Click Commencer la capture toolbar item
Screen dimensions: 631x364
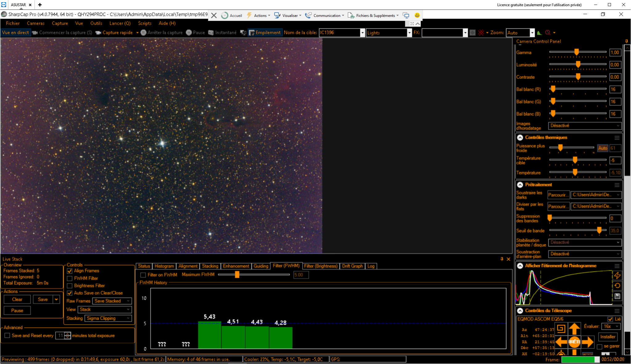click(62, 33)
